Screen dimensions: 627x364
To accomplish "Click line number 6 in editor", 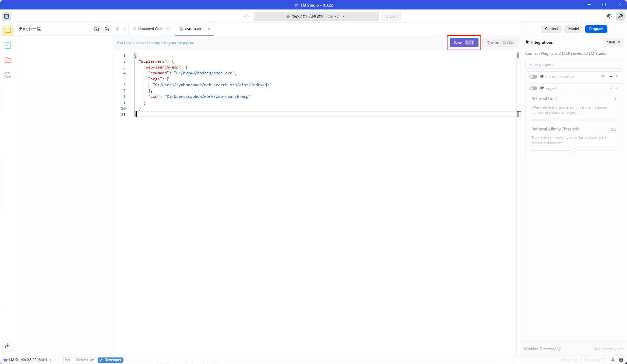I will pos(124,85).
